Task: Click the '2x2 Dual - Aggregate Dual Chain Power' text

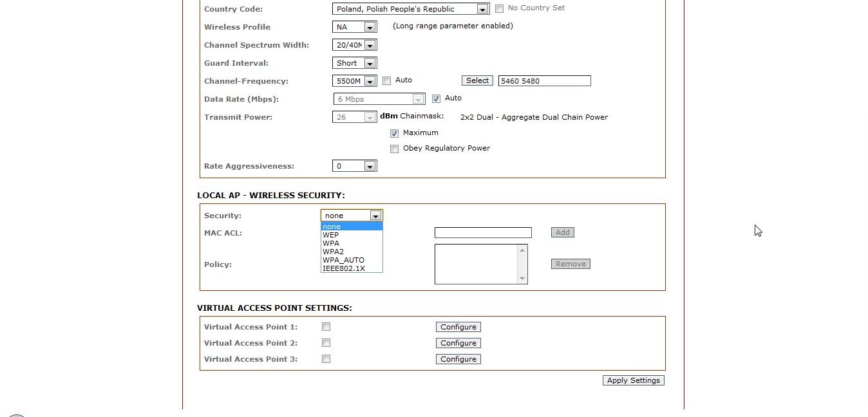Action: click(x=534, y=117)
